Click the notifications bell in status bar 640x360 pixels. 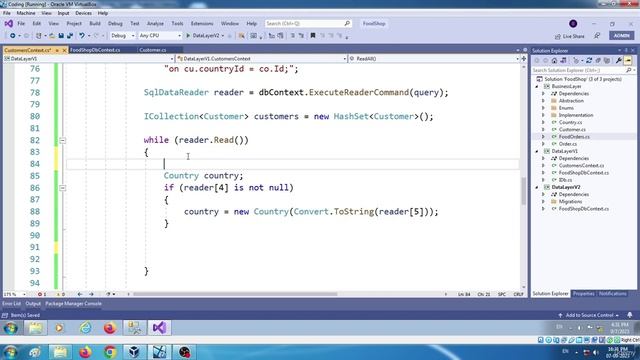pyautogui.click(x=630, y=315)
